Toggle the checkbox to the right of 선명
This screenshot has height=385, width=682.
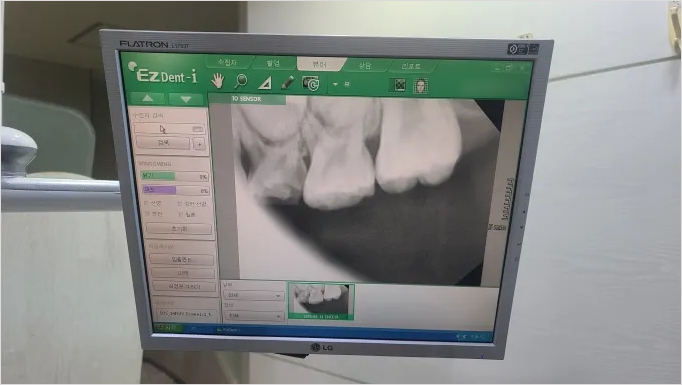tap(180, 204)
